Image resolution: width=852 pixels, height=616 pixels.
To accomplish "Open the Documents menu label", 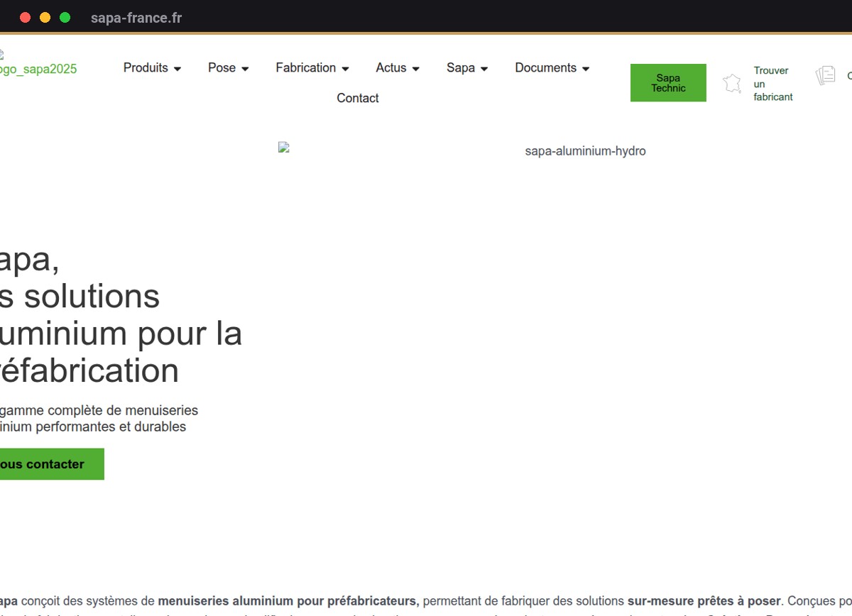I will point(546,67).
